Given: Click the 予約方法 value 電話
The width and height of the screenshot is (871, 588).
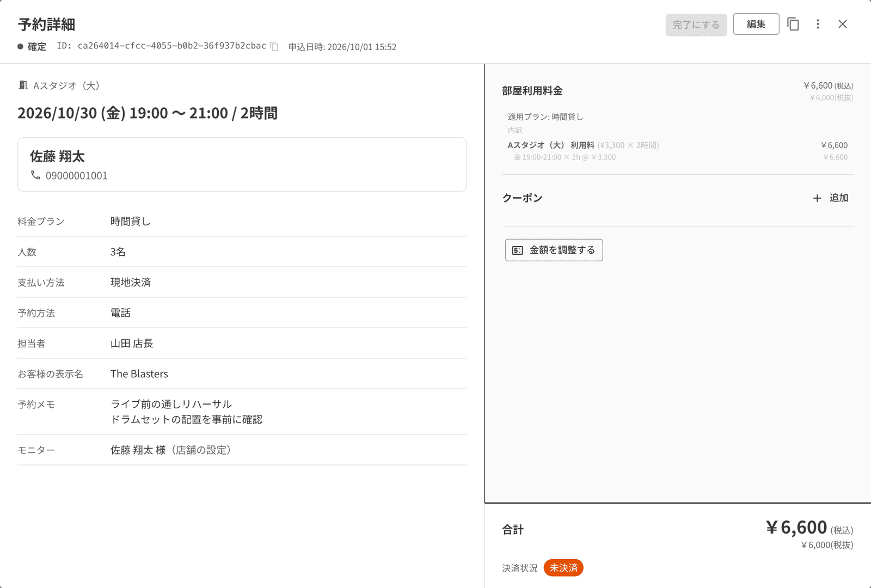Looking at the screenshot, I should [120, 313].
